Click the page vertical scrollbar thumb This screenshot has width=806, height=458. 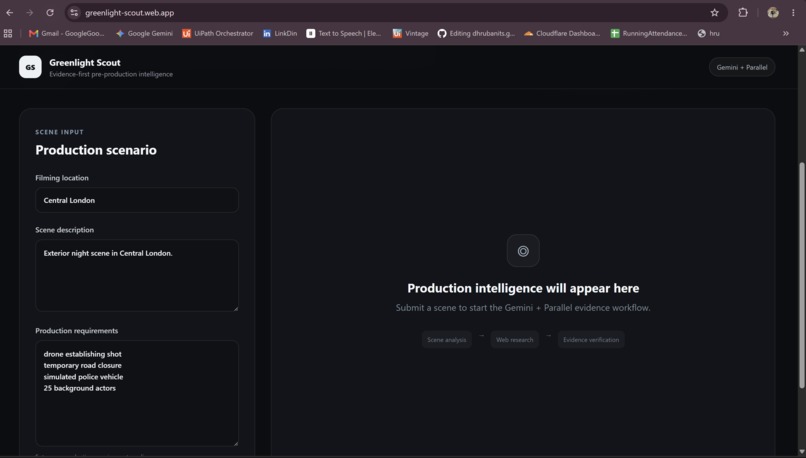(801, 275)
